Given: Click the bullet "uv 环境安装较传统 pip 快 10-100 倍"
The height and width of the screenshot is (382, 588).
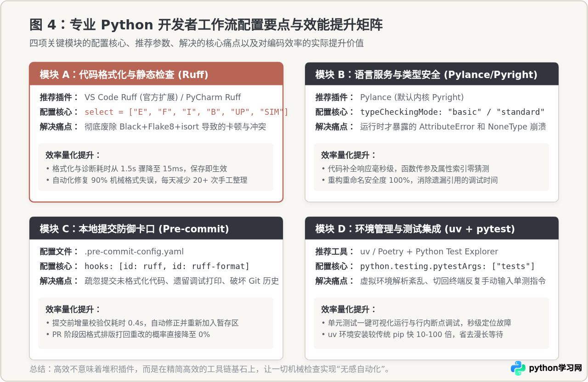Looking at the screenshot, I should pos(413,334).
